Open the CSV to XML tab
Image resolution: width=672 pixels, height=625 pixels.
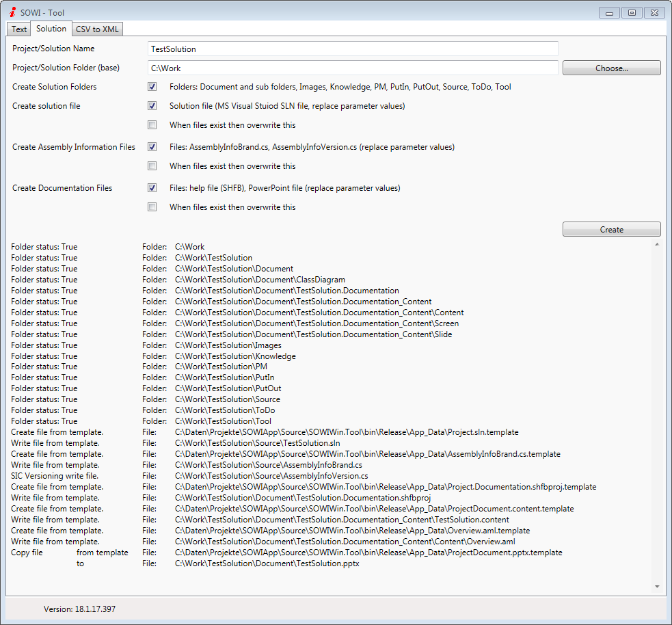pos(97,29)
